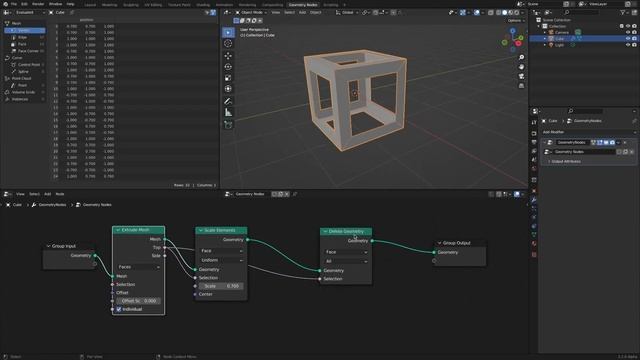
Task: Open the Material properties tab icon
Action: click(x=534, y=244)
